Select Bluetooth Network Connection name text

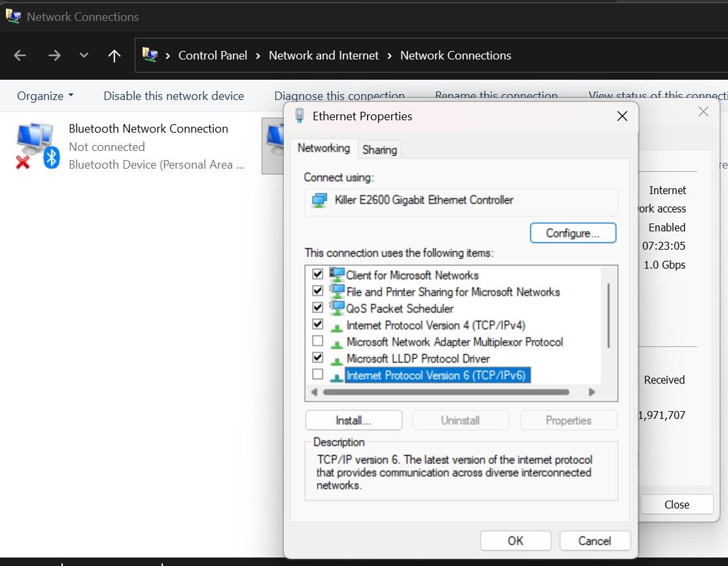coord(148,129)
